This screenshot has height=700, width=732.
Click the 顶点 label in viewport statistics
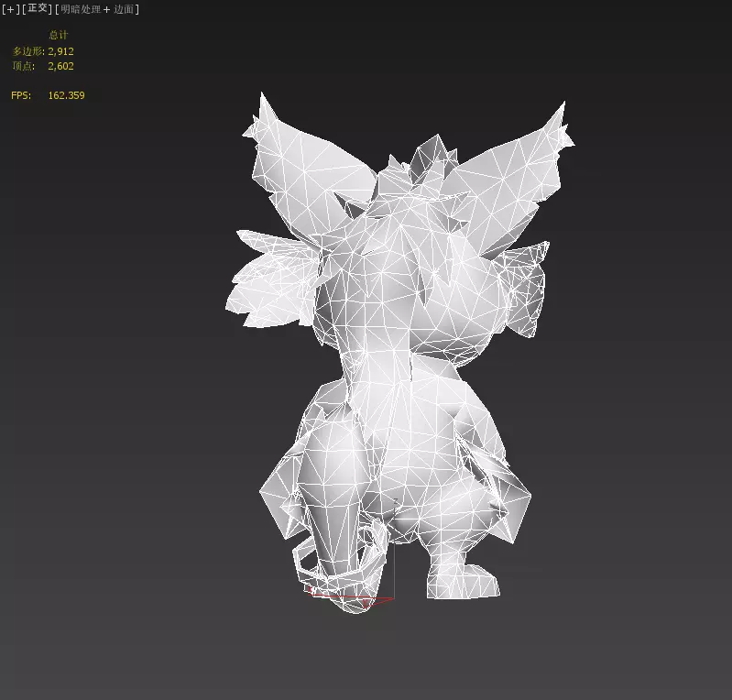click(23, 66)
